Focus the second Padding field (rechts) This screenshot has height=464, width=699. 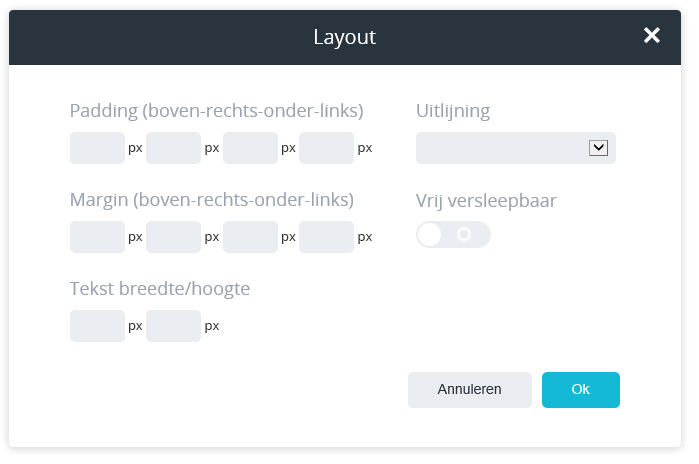174,148
